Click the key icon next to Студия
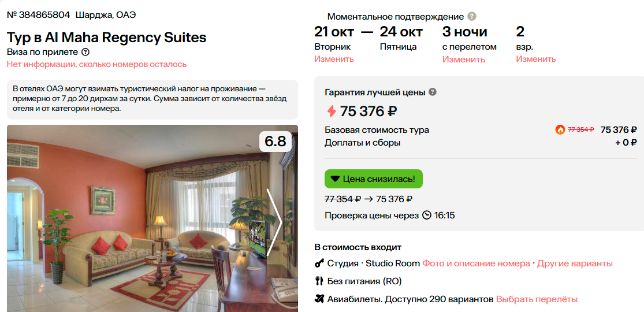Image resolution: width=644 pixels, height=312 pixels. (x=319, y=263)
